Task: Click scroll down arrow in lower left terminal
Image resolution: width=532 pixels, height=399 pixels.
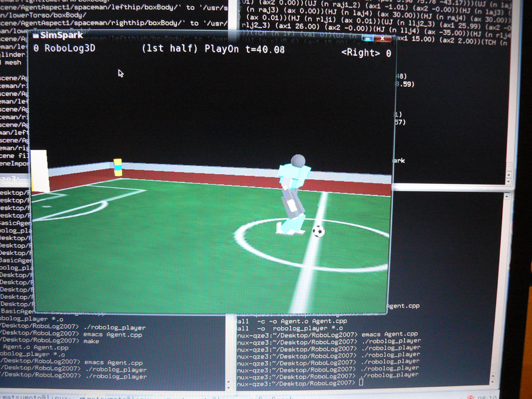Action: 228,387
